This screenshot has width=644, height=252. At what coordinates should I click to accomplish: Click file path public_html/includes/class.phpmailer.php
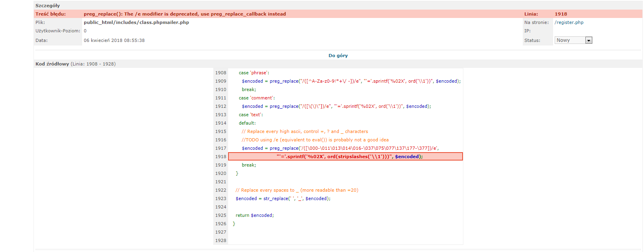(136, 22)
